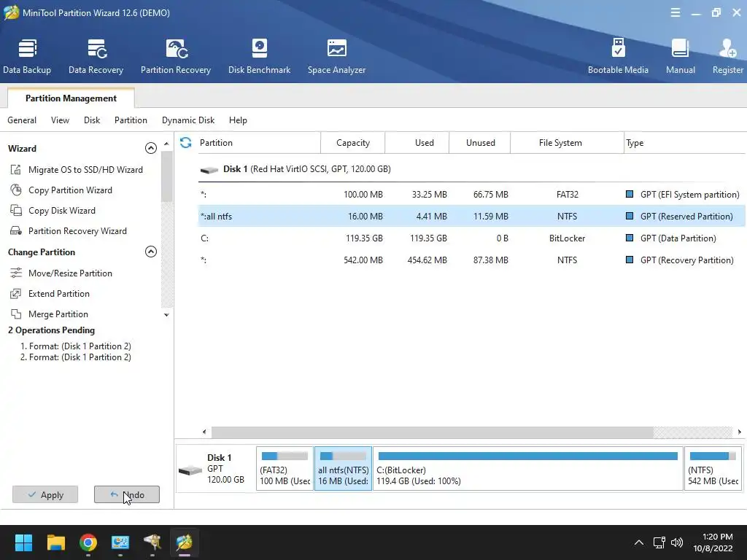This screenshot has height=560, width=747.
Task: Click second pending Format operation
Action: tap(76, 357)
